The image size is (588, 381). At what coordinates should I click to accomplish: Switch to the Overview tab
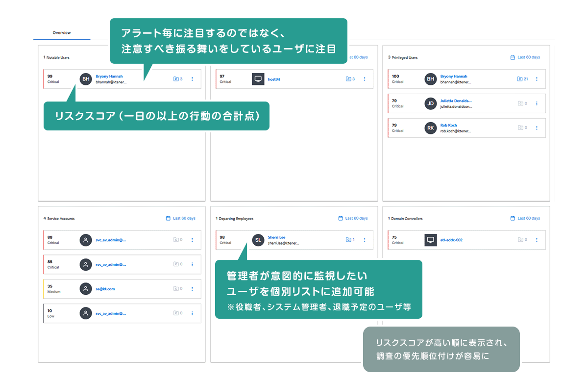[x=62, y=33]
